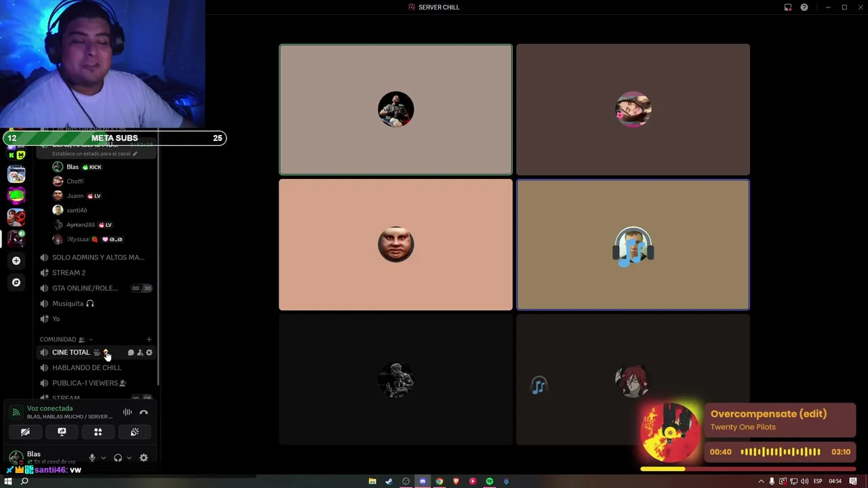Screen dimensions: 868x488
Task: Join the CINE TOTAL voice channel
Action: click(x=95, y=352)
